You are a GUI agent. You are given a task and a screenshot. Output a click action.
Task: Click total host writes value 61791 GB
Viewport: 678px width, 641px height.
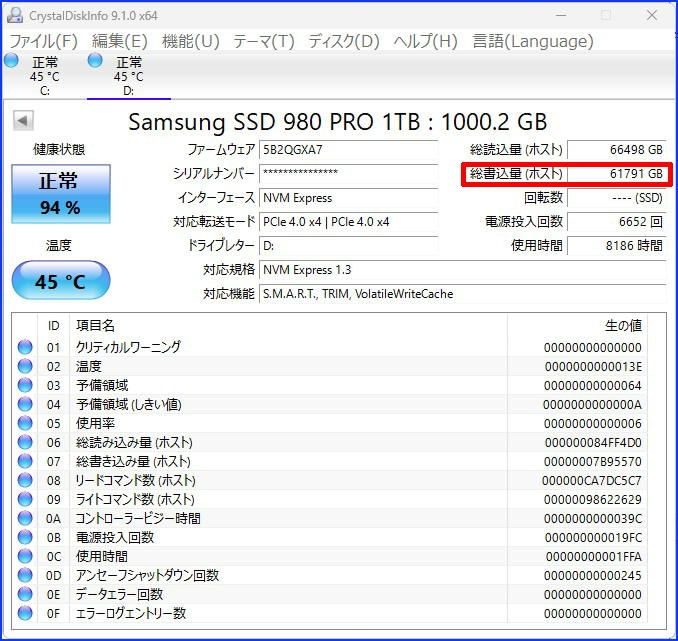pos(617,173)
